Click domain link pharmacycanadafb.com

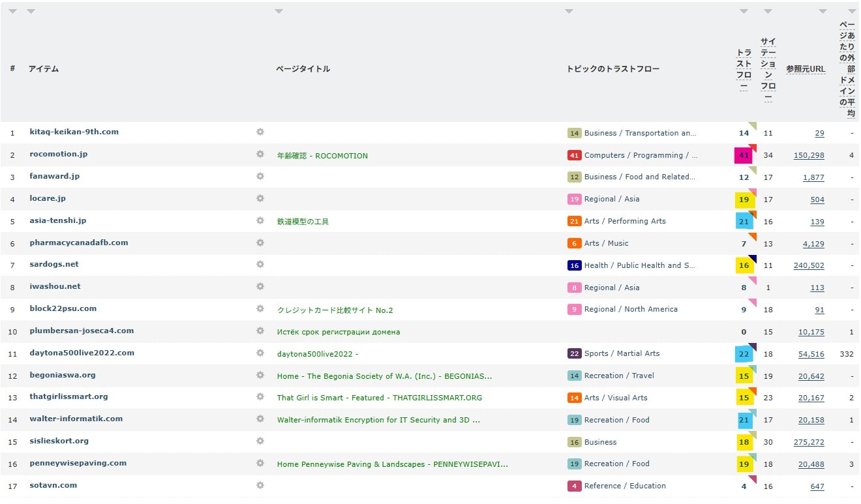click(79, 243)
